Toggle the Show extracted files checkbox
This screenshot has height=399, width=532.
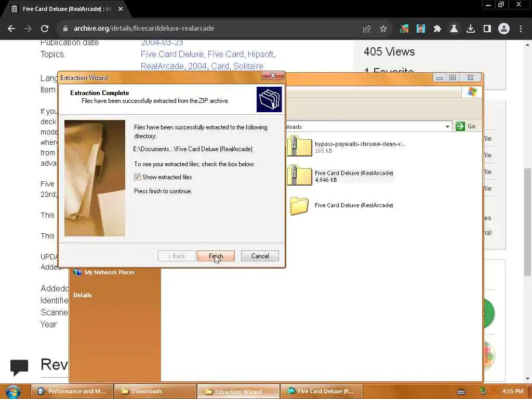click(137, 177)
